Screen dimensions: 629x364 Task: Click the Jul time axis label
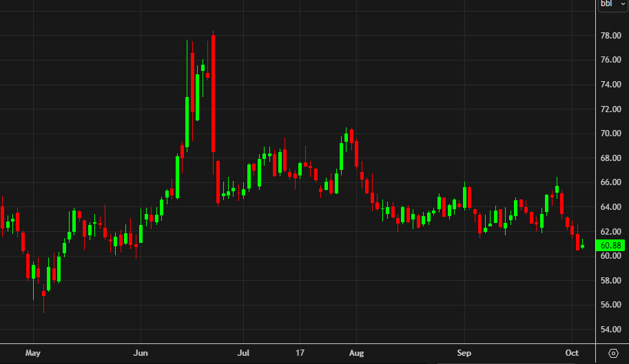tap(243, 353)
